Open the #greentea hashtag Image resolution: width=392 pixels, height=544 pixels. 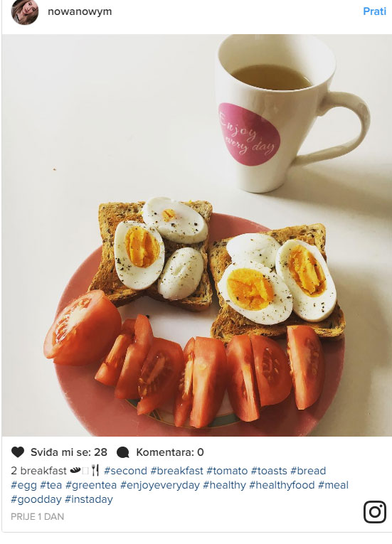tap(91, 485)
